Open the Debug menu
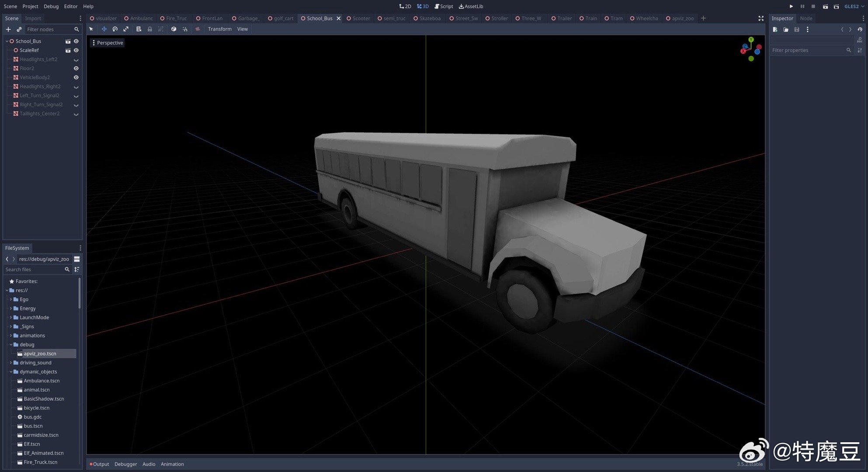This screenshot has width=868, height=472. click(x=51, y=6)
